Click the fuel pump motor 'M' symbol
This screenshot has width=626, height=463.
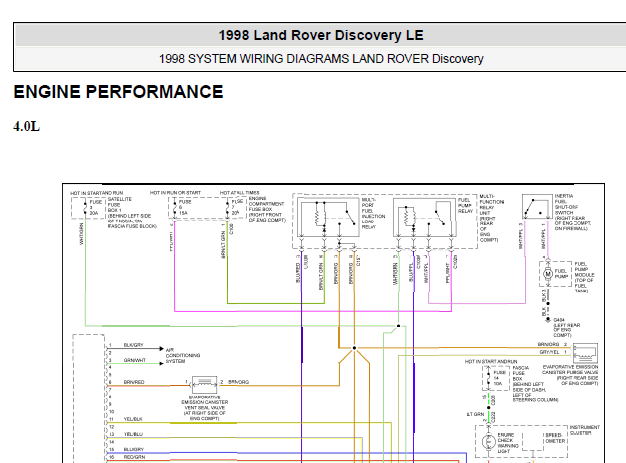[x=548, y=274]
